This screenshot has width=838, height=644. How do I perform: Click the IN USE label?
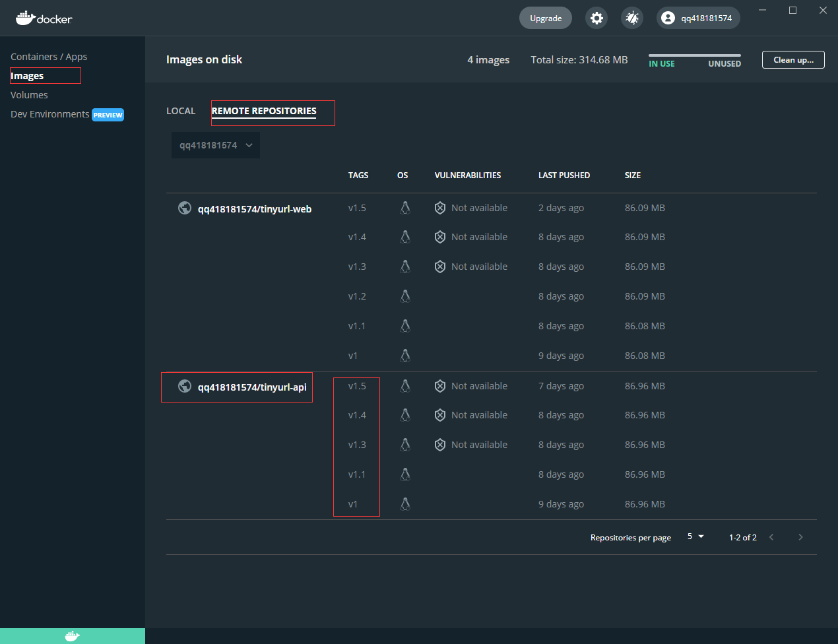tap(662, 64)
